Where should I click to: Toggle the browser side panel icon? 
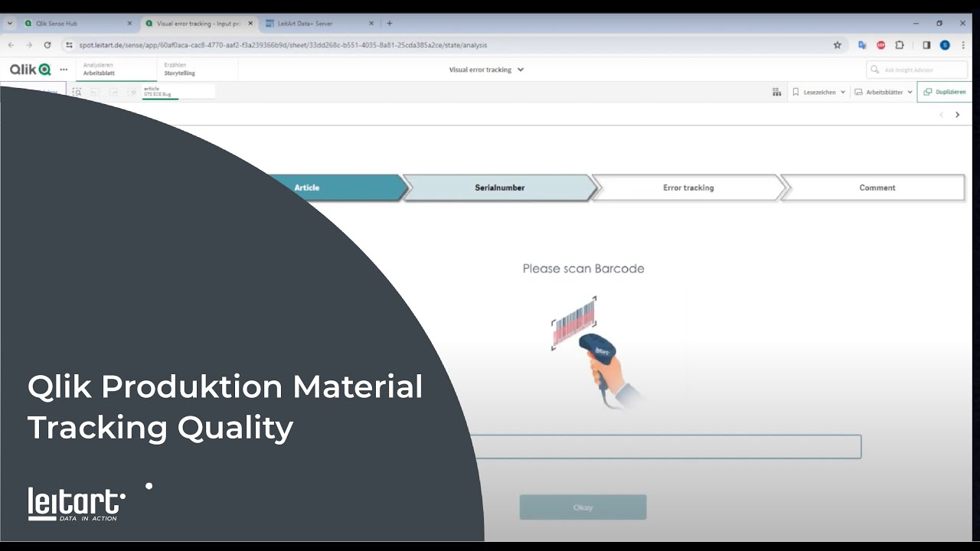click(x=926, y=45)
